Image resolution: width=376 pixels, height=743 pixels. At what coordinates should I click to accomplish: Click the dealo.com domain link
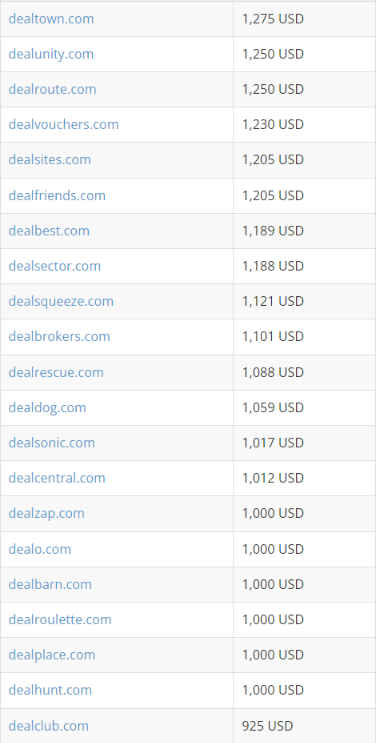click(40, 549)
